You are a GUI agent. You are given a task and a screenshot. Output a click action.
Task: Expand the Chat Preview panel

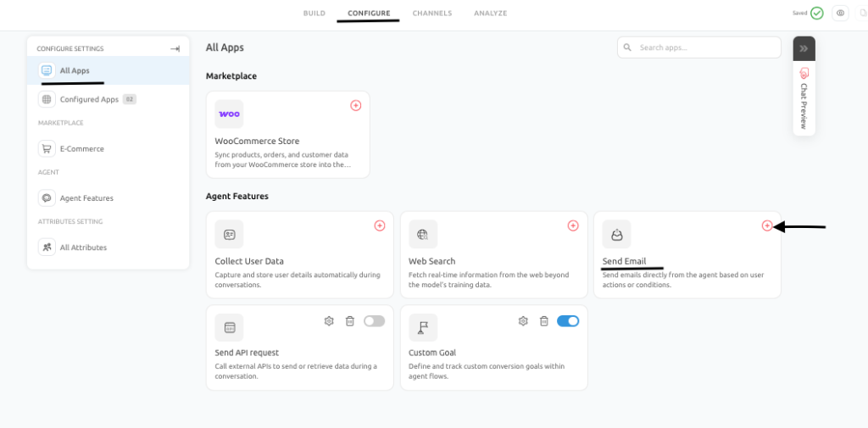(x=804, y=48)
